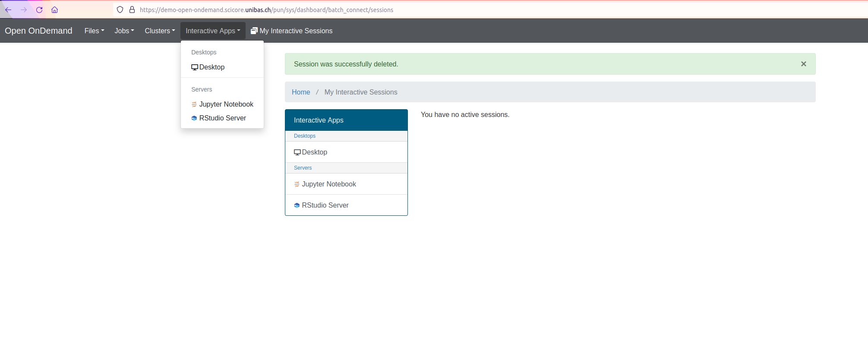Click the Jupyter icon in dropdown menu
This screenshot has width=868, height=344.
click(x=194, y=104)
